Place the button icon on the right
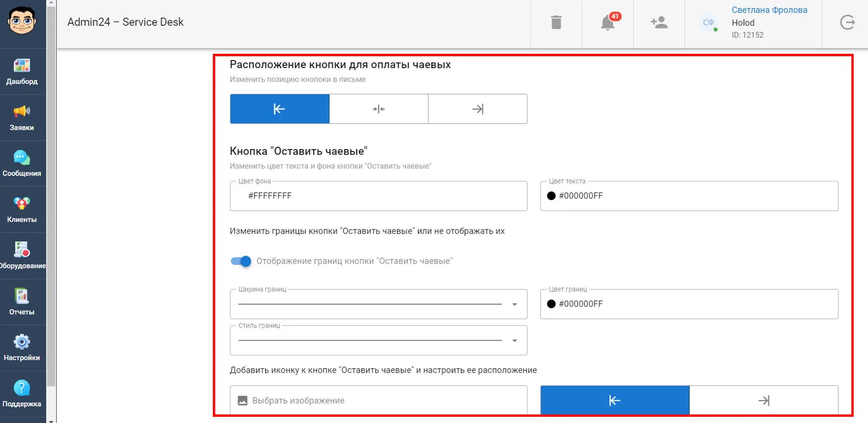The height and width of the screenshot is (423, 868). (764, 400)
